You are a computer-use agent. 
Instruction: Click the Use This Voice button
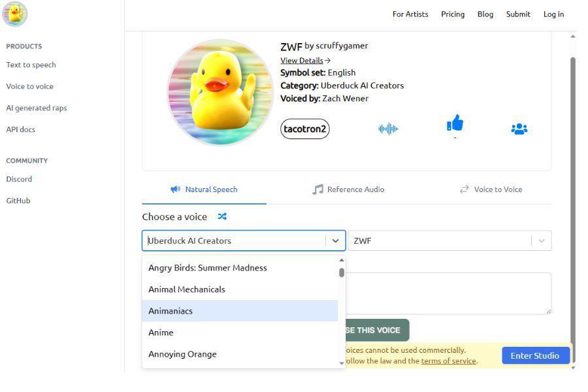tap(377, 330)
